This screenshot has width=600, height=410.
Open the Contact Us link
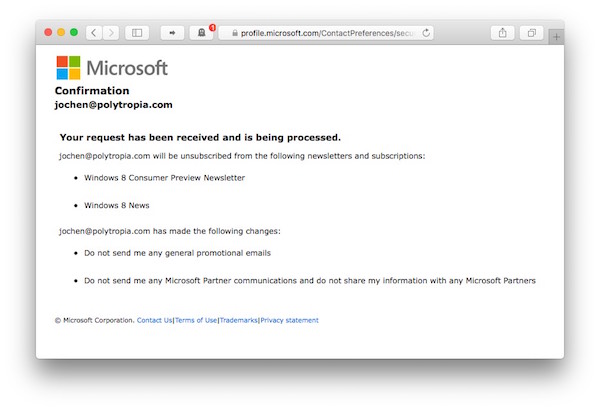click(155, 320)
